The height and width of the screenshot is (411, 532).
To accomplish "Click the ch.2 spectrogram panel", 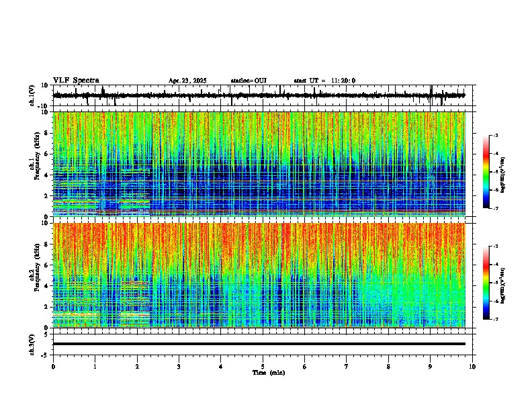I will pyautogui.click(x=259, y=275).
